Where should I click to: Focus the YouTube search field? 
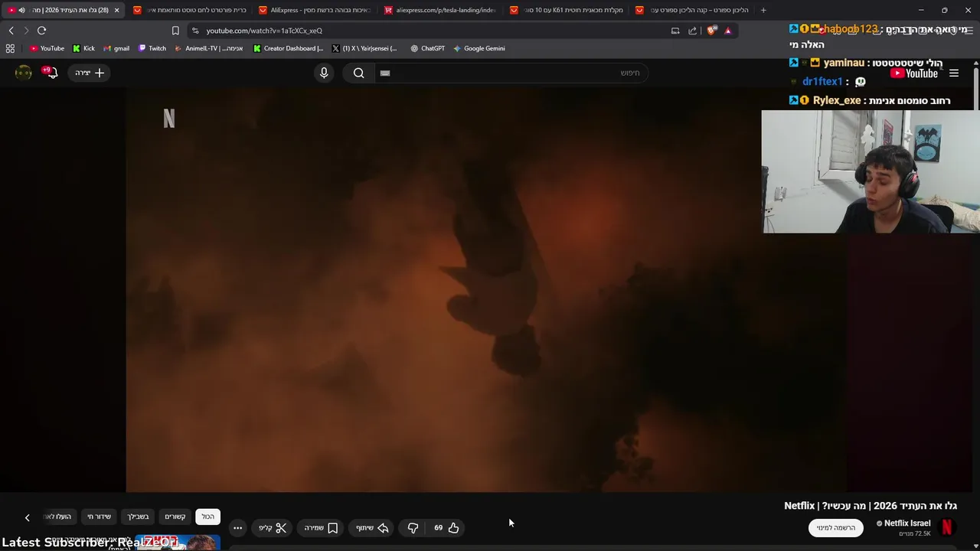coord(513,73)
